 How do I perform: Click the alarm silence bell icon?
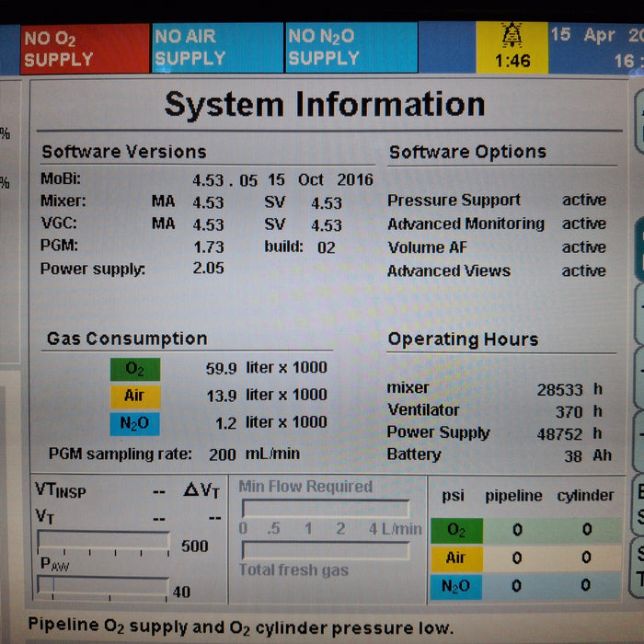512,38
